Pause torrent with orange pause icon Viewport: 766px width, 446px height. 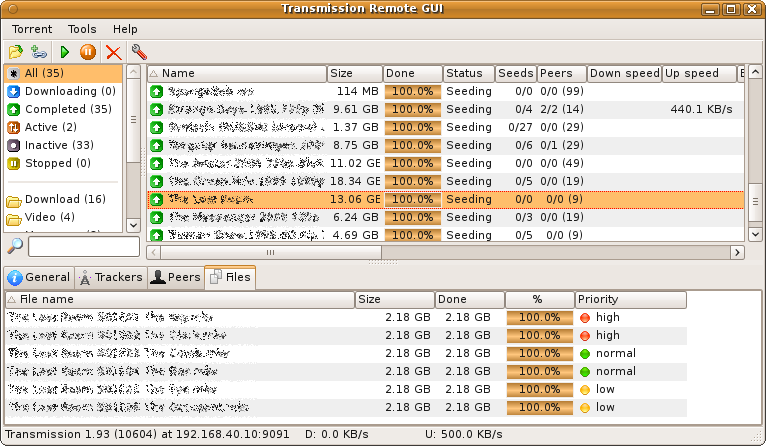tap(88, 52)
